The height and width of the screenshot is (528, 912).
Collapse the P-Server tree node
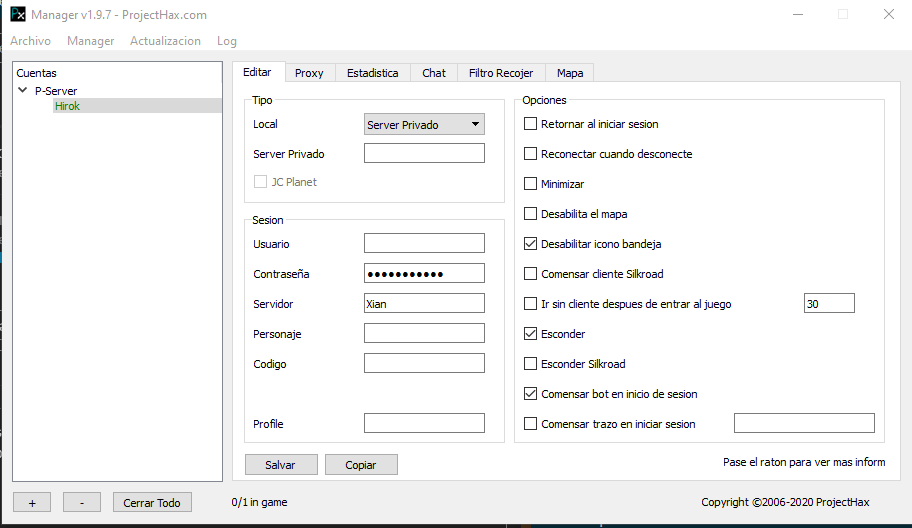pos(23,90)
